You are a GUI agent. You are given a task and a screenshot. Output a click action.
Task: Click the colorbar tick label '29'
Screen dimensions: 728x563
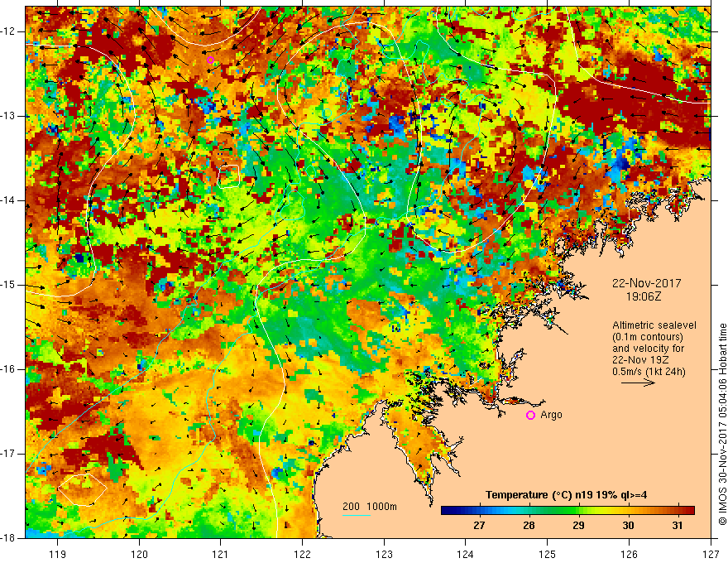pos(578,526)
